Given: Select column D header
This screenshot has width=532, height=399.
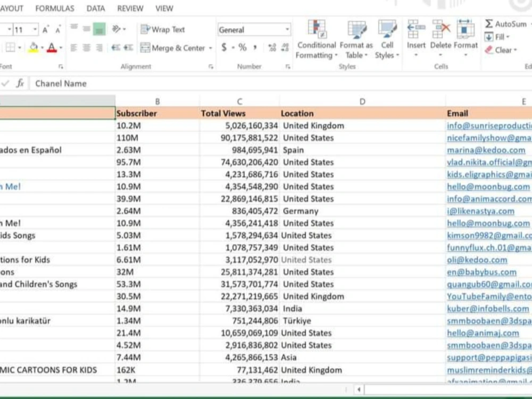Looking at the screenshot, I should 362,102.
